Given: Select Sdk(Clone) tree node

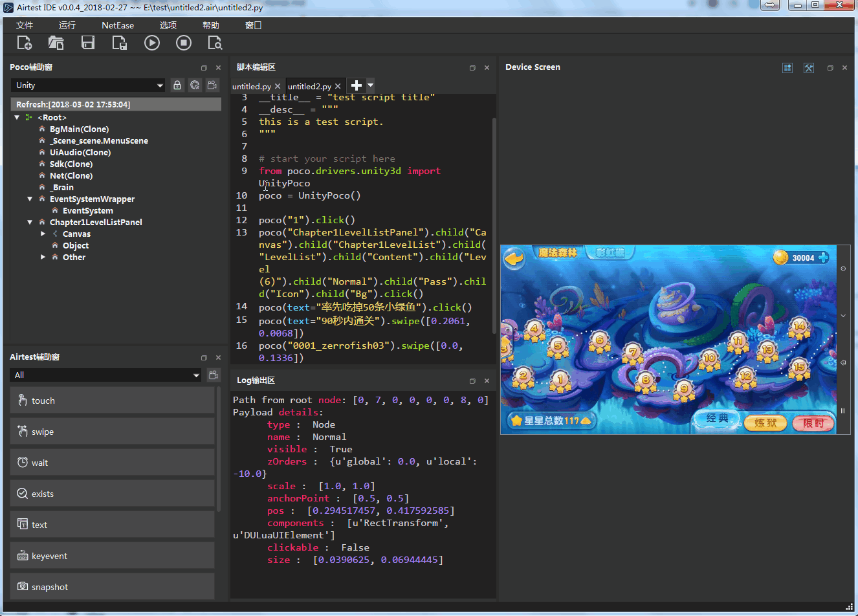Looking at the screenshot, I should (x=71, y=164).
